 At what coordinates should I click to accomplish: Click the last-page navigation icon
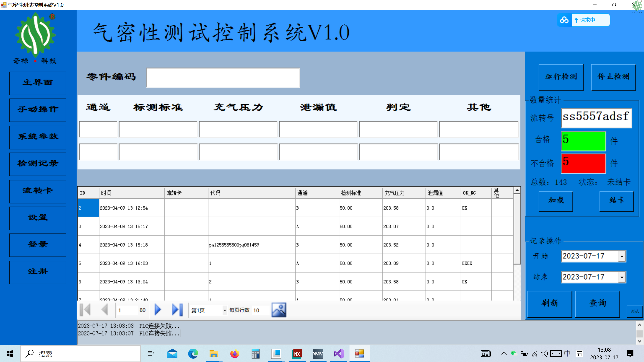click(177, 310)
